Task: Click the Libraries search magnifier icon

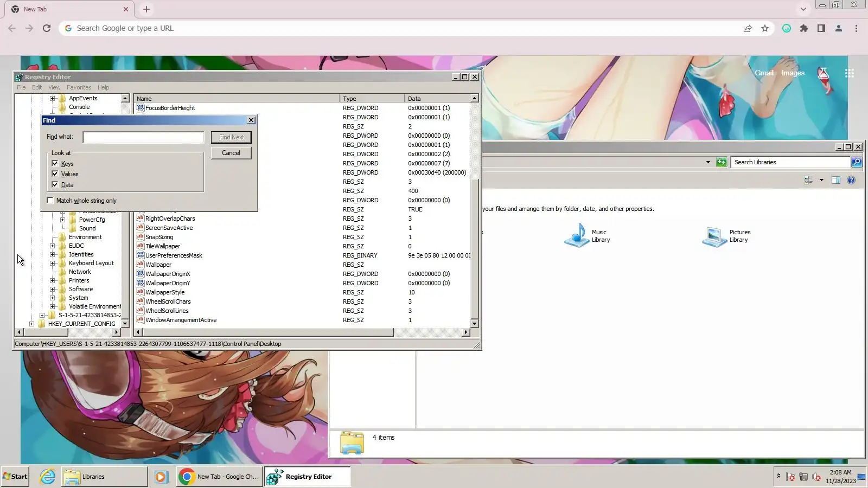Action: click(857, 162)
